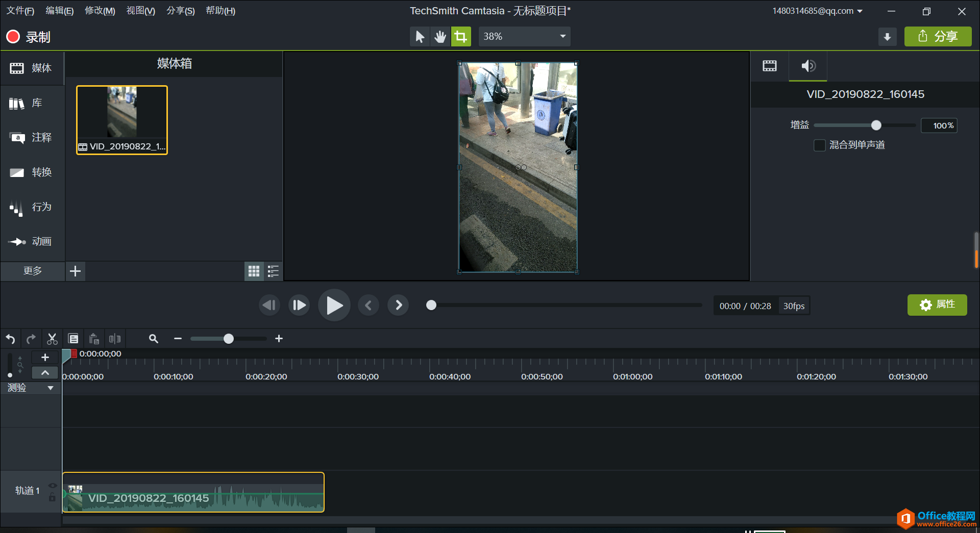The image size is (980, 533).
Task: Undo the last action
Action: (10, 339)
